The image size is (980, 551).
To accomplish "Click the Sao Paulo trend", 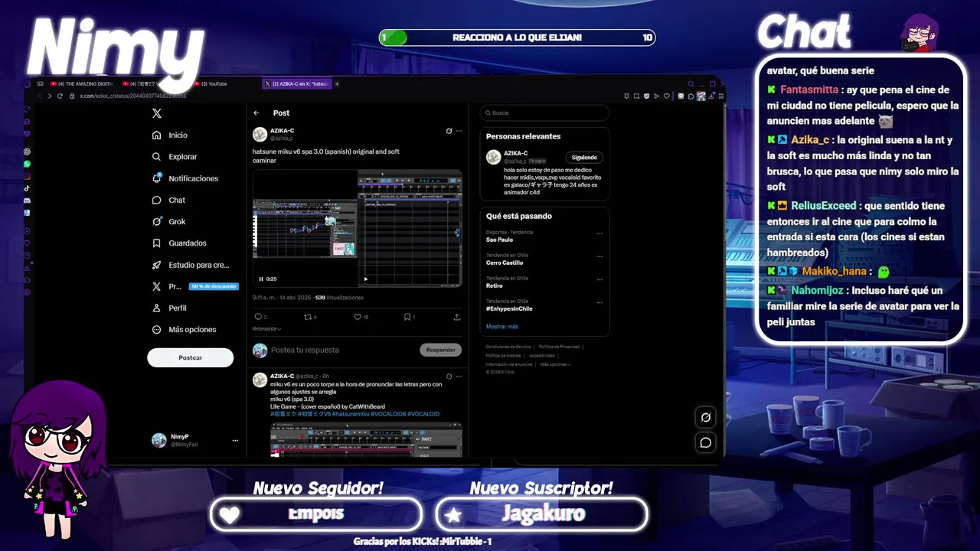I will point(500,240).
